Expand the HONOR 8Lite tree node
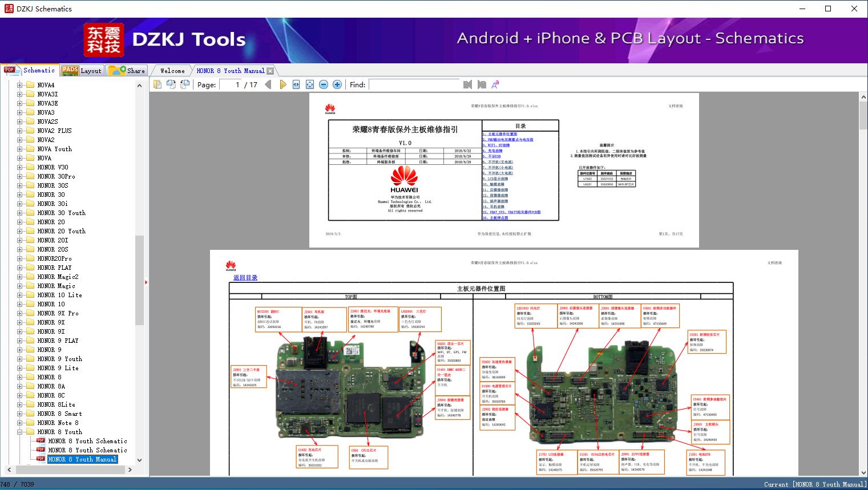This screenshot has width=868, height=490. coord(20,404)
